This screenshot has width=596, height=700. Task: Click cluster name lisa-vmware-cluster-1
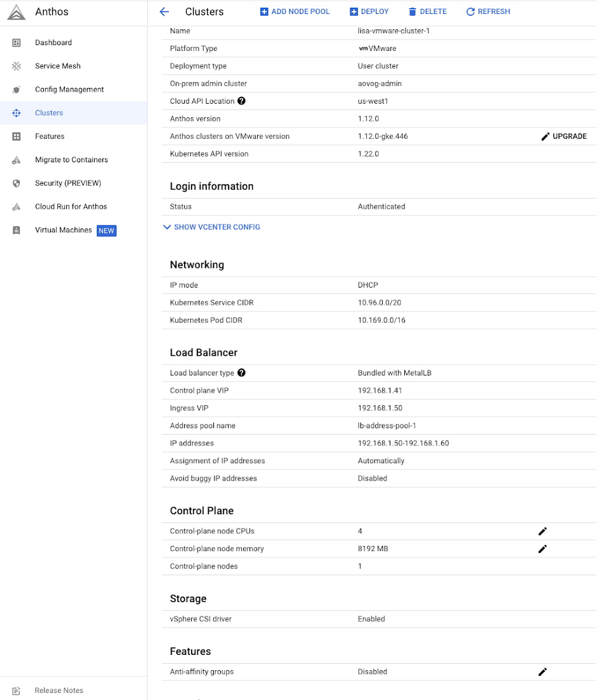click(394, 31)
